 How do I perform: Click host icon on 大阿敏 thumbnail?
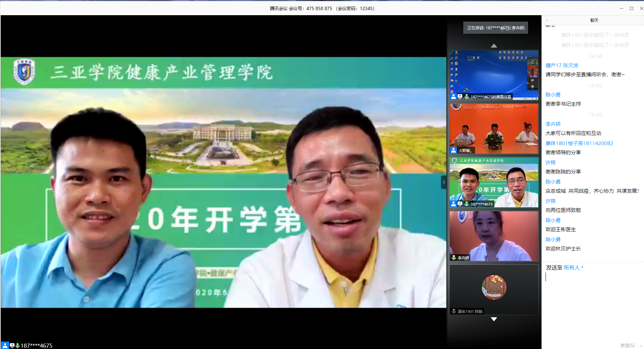click(x=454, y=151)
